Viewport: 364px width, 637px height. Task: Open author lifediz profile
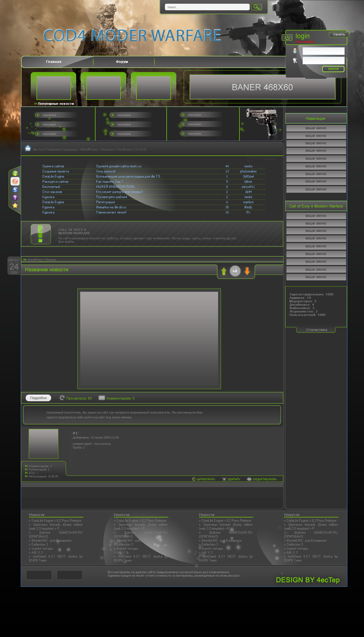click(248, 207)
